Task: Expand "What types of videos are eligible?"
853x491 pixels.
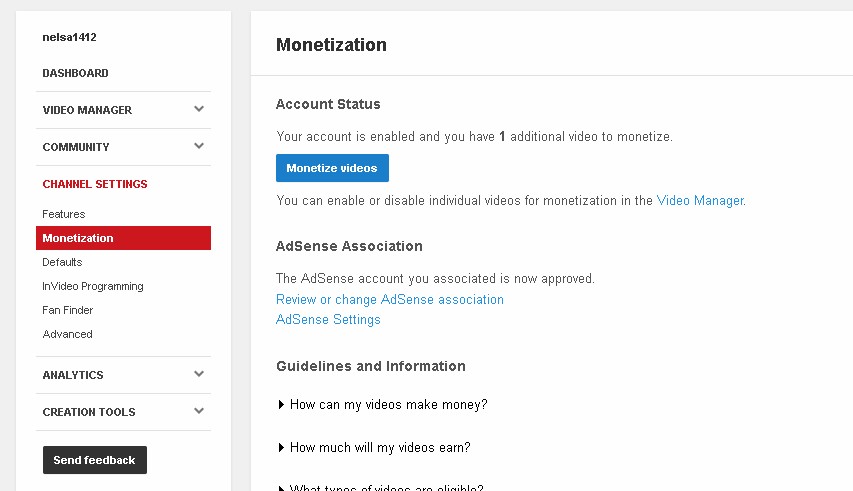Action: click(x=386, y=488)
